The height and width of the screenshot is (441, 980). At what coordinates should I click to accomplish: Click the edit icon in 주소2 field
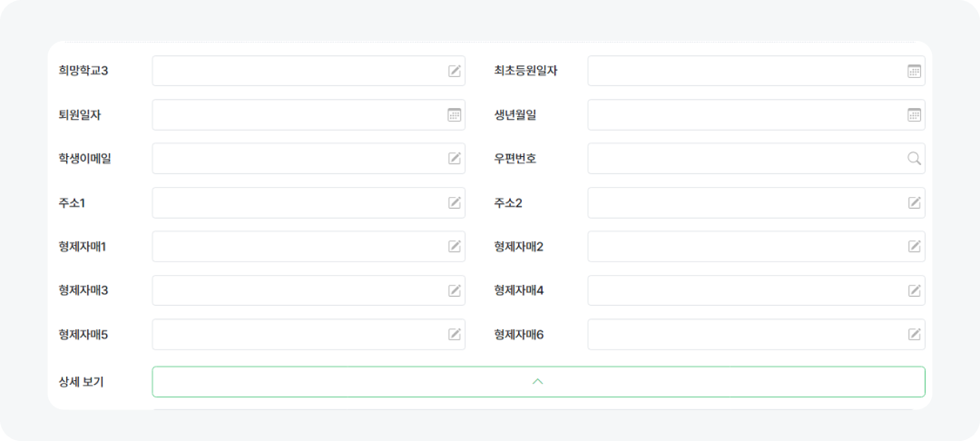(915, 202)
